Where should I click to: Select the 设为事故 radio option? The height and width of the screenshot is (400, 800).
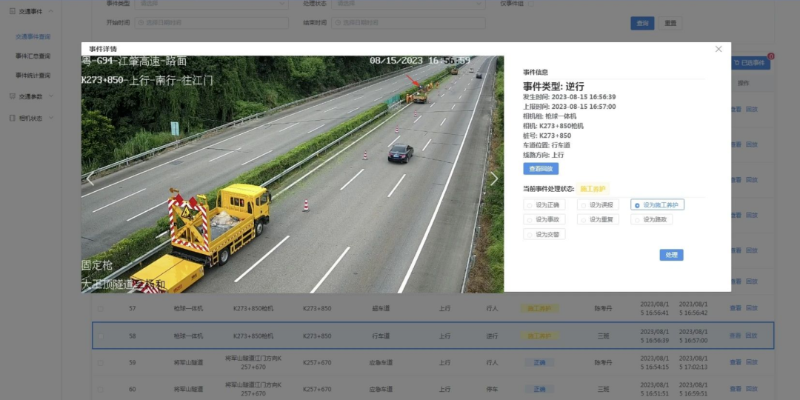530,220
